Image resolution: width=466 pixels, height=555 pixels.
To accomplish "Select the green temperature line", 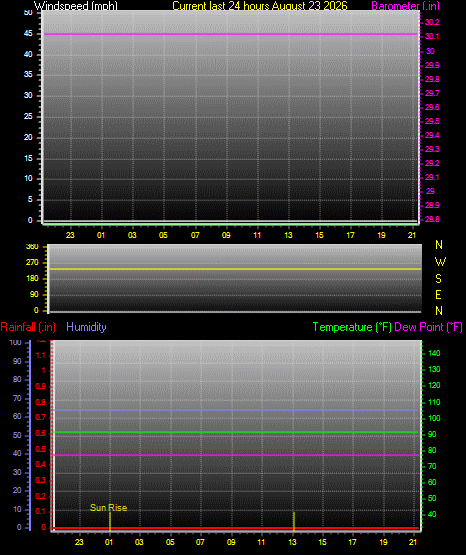I will pos(236,432).
